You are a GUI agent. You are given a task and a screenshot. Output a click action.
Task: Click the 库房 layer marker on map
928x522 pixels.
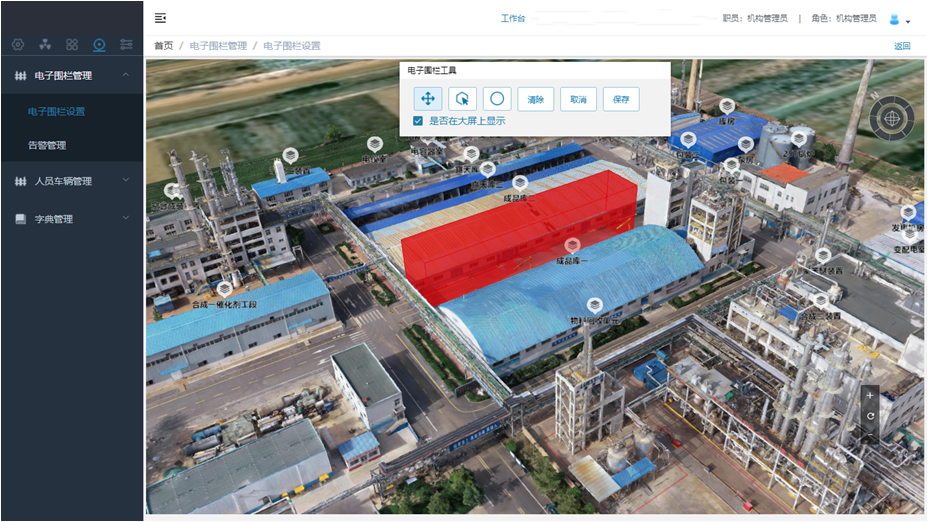727,107
